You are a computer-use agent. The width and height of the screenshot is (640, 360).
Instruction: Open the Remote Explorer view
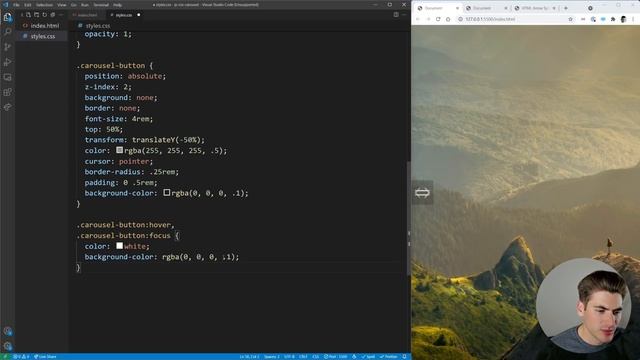(7, 77)
